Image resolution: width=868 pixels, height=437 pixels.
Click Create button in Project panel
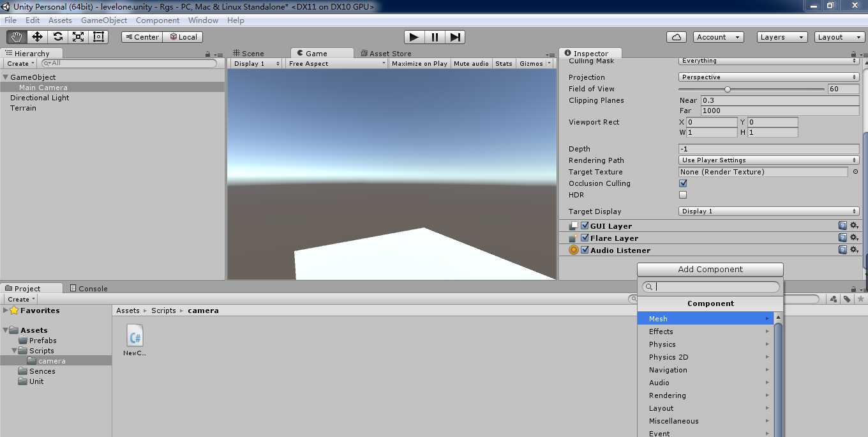point(21,299)
